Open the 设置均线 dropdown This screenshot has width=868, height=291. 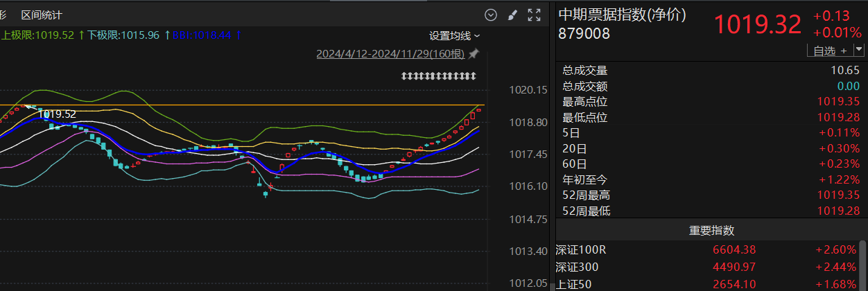click(454, 35)
